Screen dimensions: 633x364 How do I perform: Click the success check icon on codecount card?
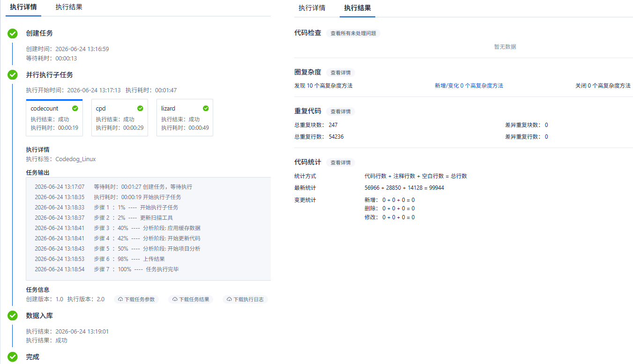[x=75, y=108]
